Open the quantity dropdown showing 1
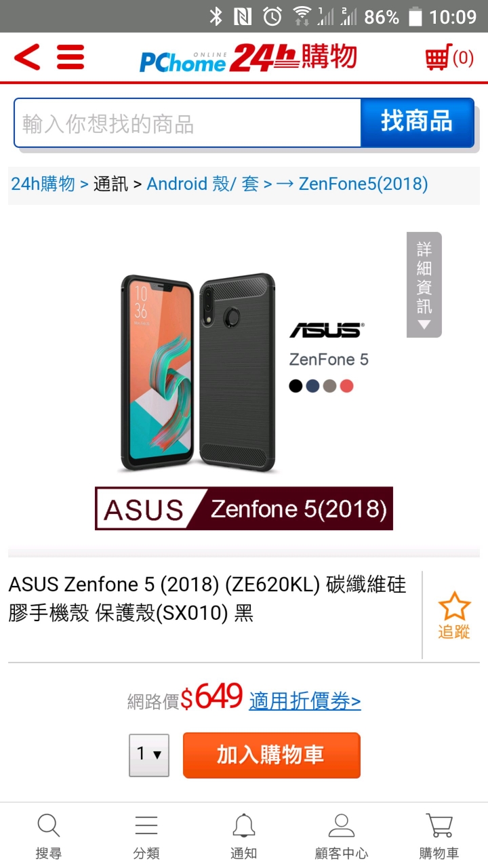 [149, 755]
